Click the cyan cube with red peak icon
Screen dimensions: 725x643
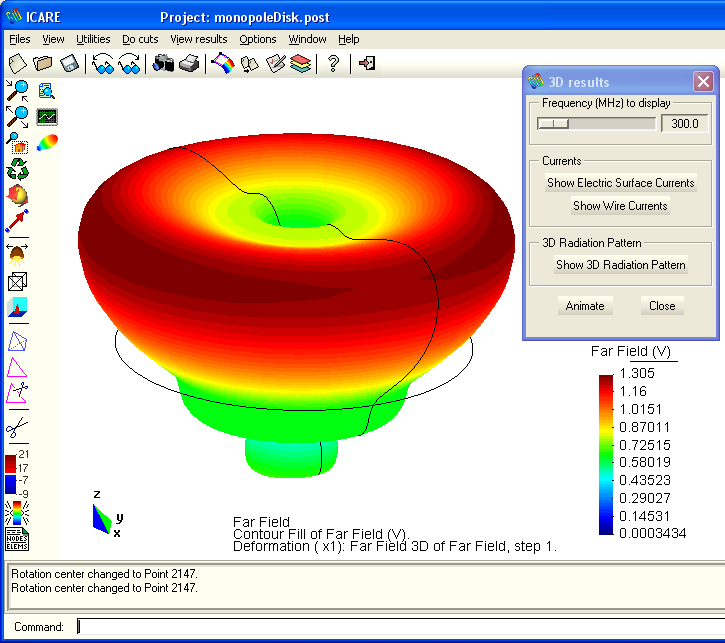click(x=18, y=307)
